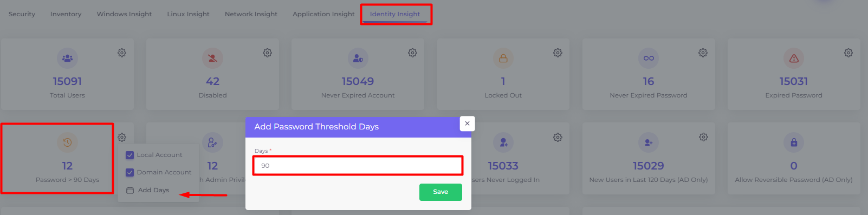Click gear icon on Expired Password card
This screenshot has width=868, height=215.
coord(848,53)
